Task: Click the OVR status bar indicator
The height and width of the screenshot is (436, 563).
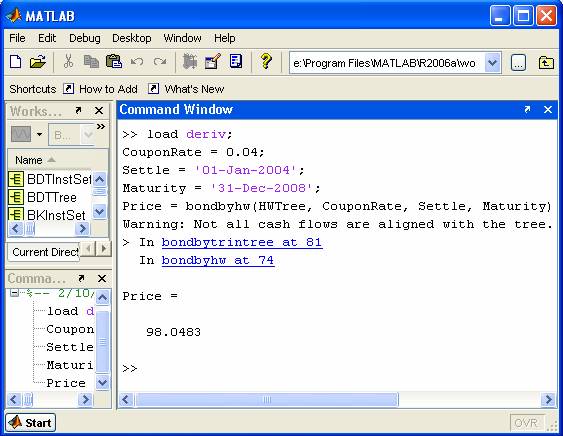Action: coord(526,423)
